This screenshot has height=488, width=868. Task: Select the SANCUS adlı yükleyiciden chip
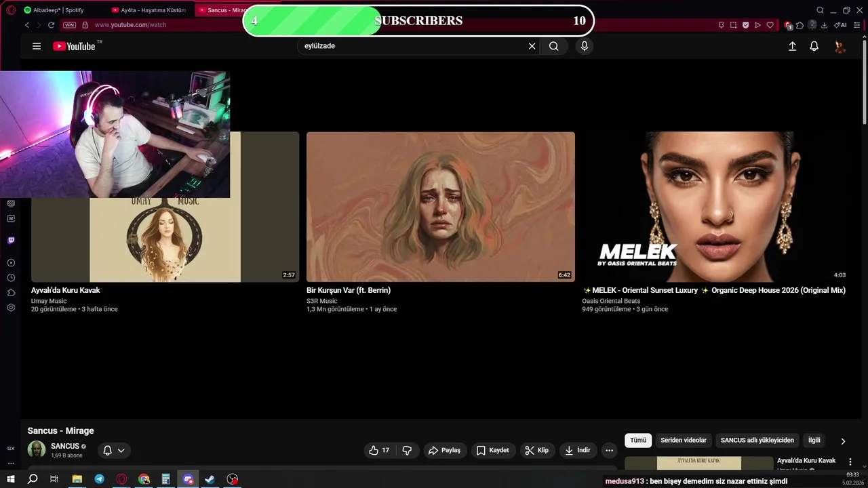click(757, 441)
